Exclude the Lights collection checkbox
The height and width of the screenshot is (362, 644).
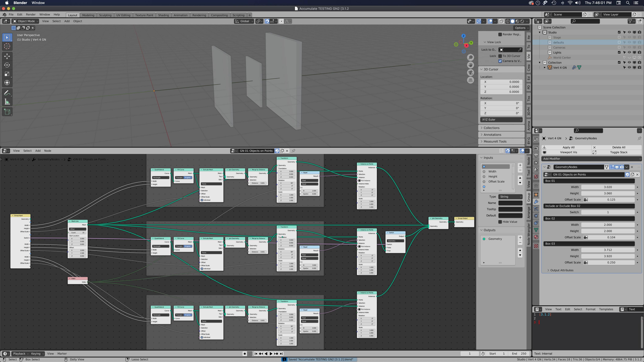(619, 52)
